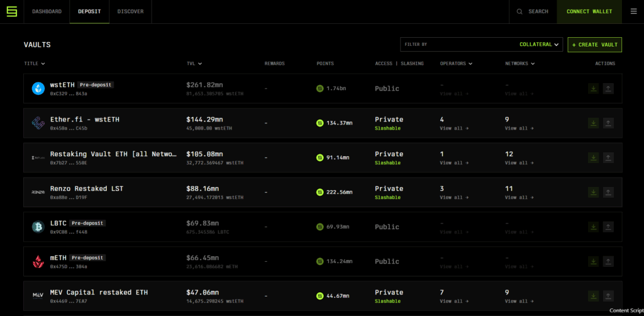
Task: Click the Ether.fi vault logo icon
Action: (38, 123)
